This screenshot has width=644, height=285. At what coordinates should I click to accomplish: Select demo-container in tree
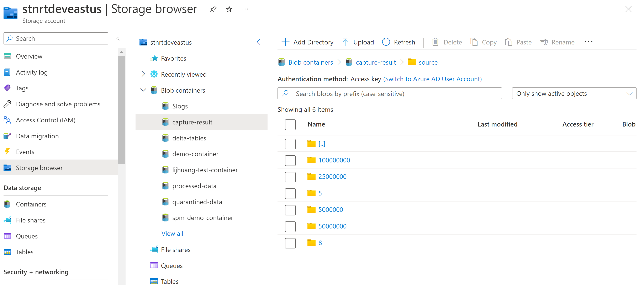pos(195,154)
